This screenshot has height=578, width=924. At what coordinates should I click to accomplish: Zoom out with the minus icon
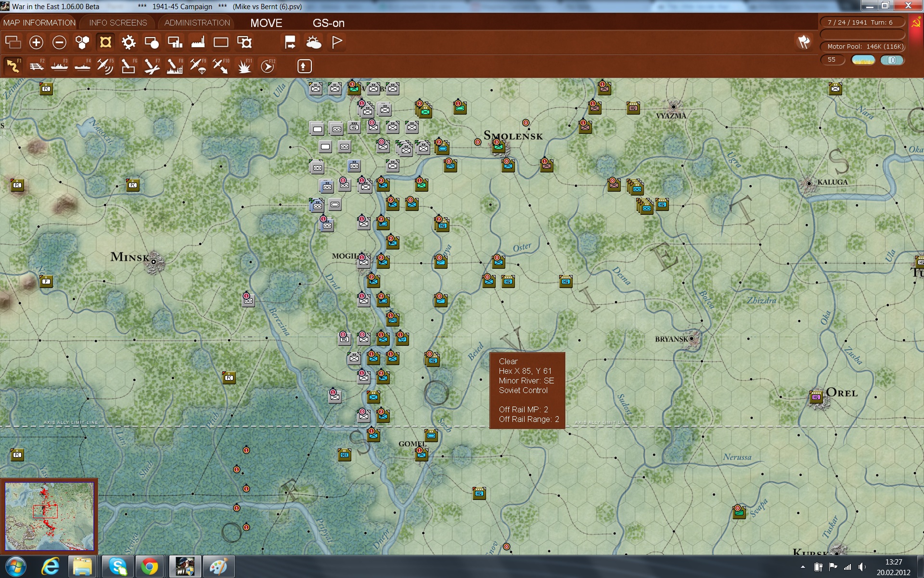tap(59, 42)
